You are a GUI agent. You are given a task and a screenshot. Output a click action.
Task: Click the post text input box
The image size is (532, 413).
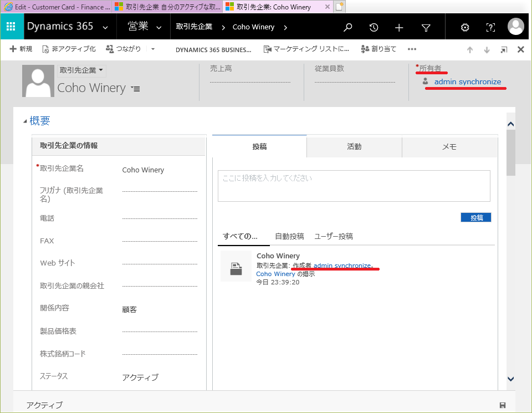point(354,186)
